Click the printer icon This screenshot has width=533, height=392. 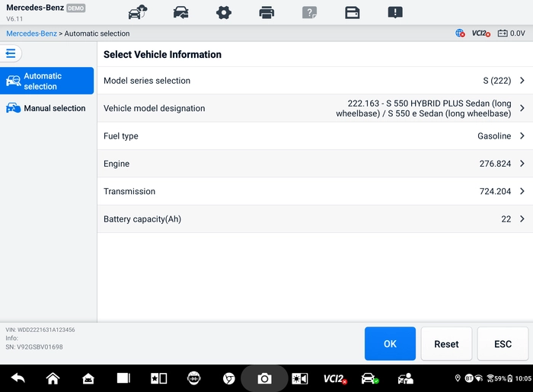(x=266, y=13)
